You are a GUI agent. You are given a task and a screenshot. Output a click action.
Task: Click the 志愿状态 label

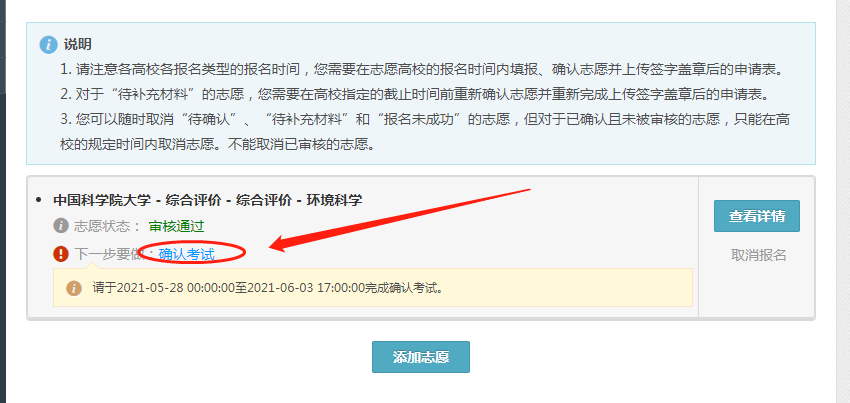(x=107, y=226)
